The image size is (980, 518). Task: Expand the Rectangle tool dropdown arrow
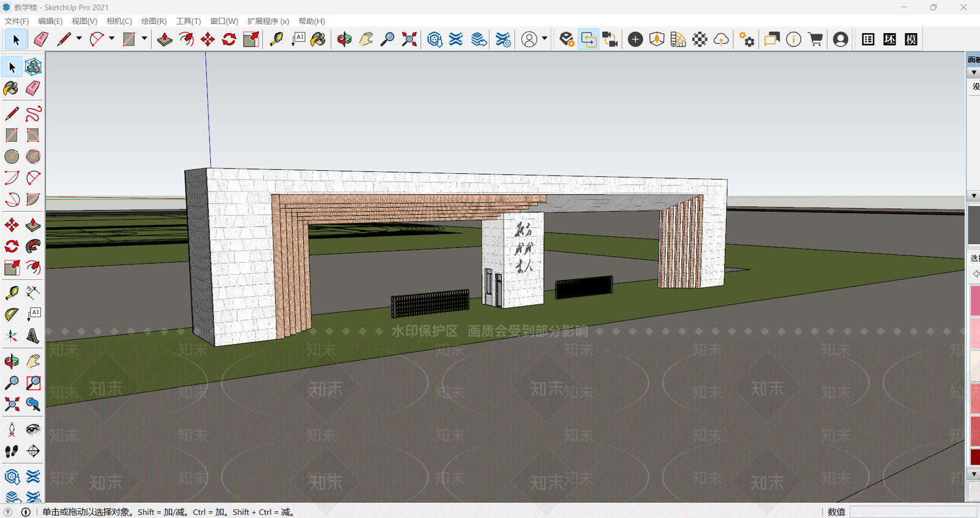[x=145, y=39]
